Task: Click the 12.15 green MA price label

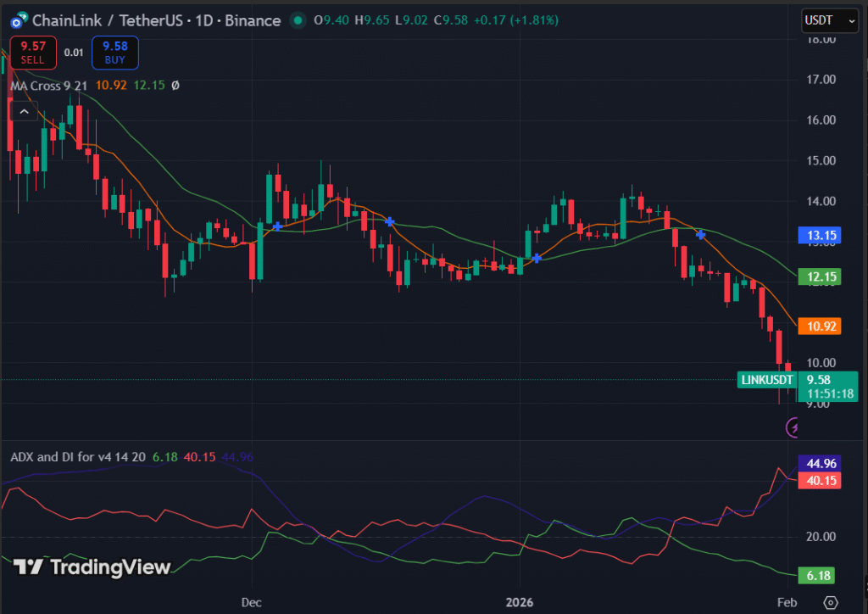Action: (x=820, y=276)
